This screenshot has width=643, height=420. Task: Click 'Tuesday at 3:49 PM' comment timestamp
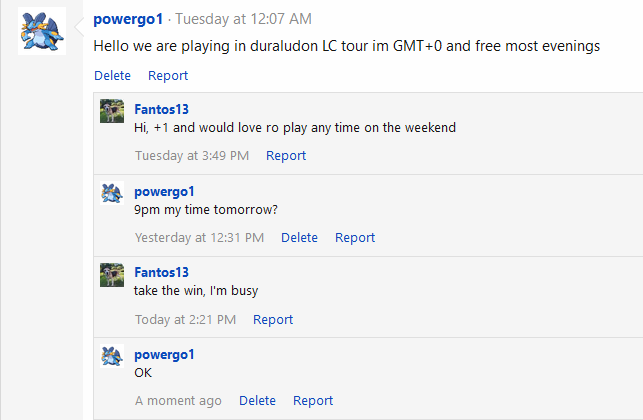click(x=192, y=155)
